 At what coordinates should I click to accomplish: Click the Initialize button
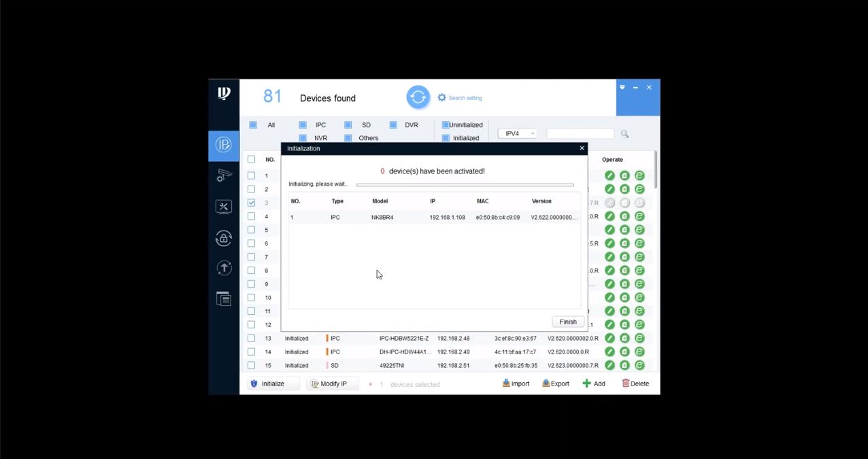(273, 384)
